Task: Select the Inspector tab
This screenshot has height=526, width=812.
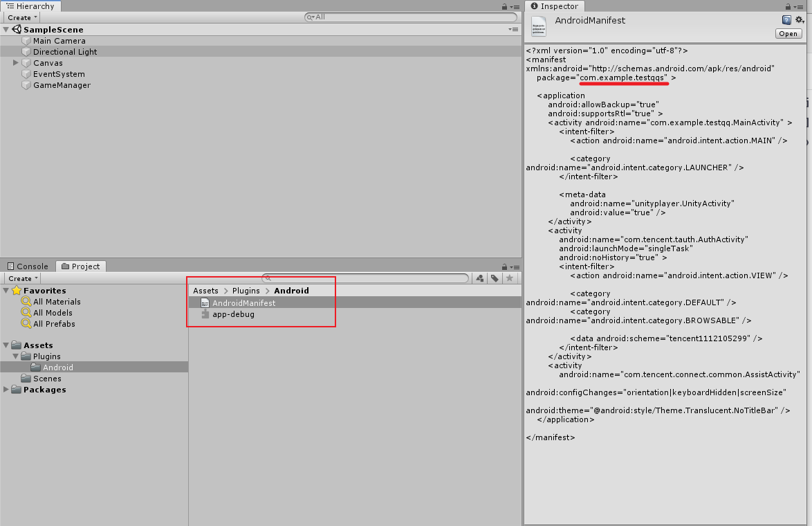Action: pyautogui.click(x=555, y=6)
